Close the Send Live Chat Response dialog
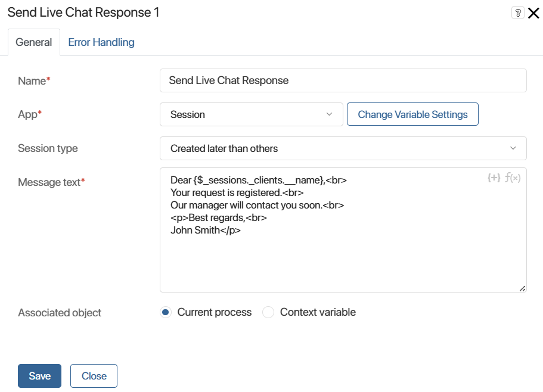 (x=533, y=13)
